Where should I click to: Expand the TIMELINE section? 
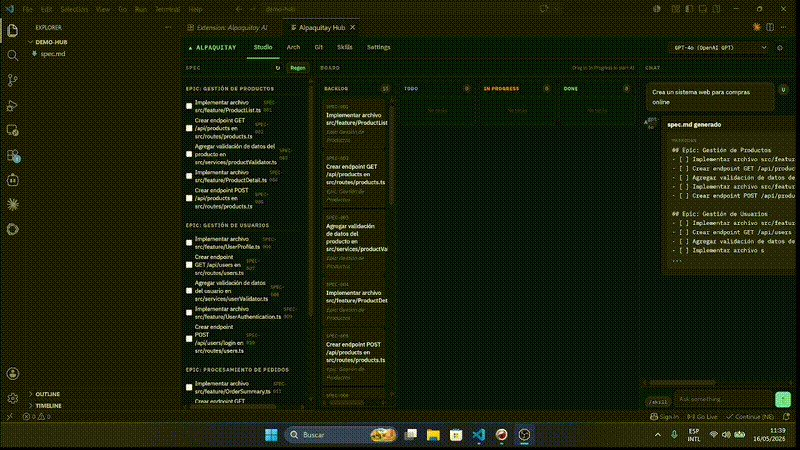(48, 406)
